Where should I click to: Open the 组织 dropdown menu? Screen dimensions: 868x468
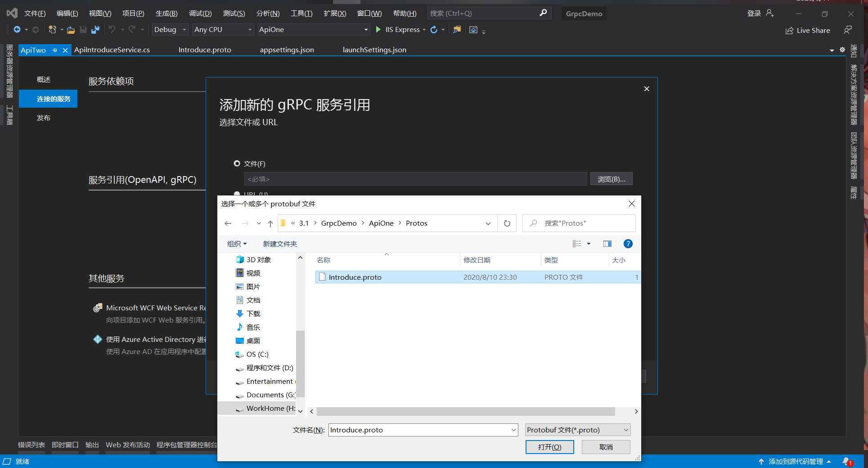pyautogui.click(x=237, y=244)
